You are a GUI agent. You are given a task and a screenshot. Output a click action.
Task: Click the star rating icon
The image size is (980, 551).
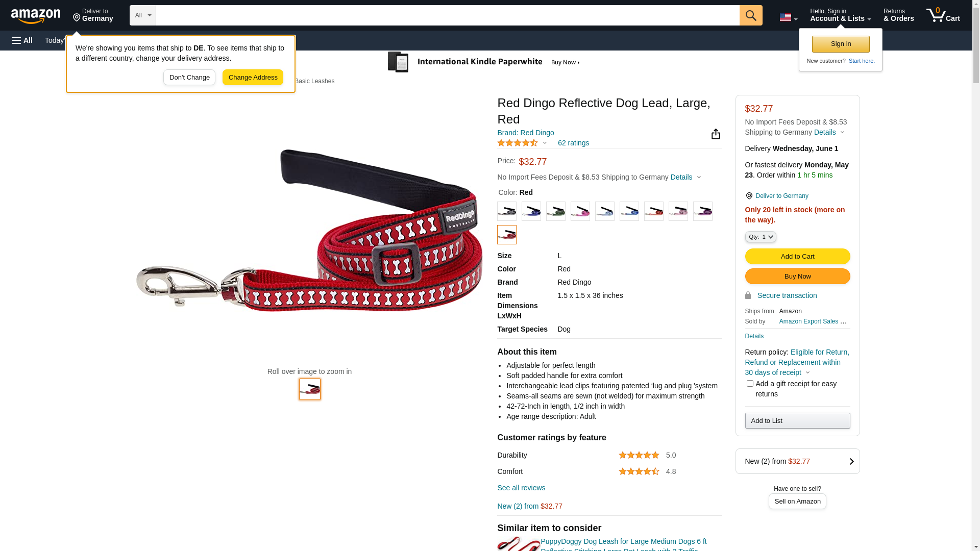518,143
